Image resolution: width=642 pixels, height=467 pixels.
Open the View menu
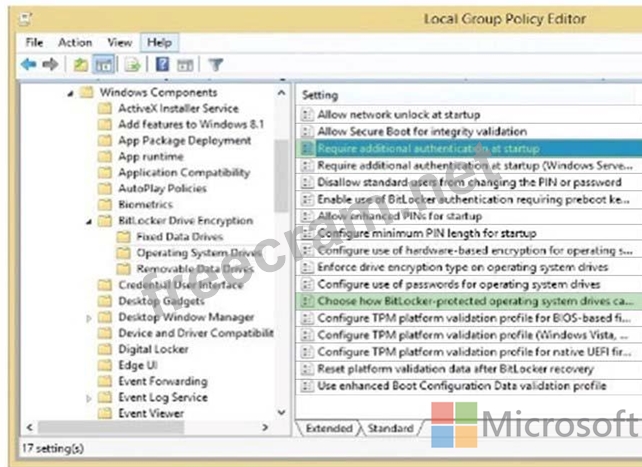(x=120, y=43)
